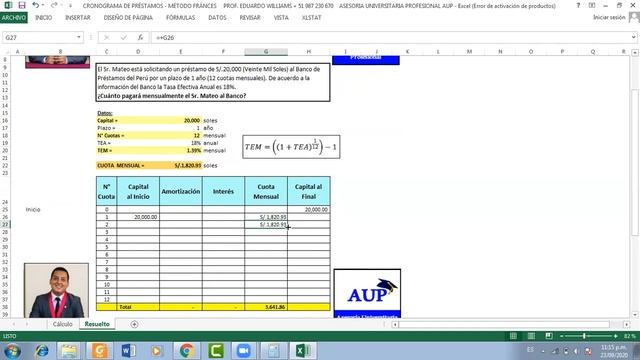Click the N° Cuotas value 12 cell
Screen dimensions: 640x360
[180, 136]
